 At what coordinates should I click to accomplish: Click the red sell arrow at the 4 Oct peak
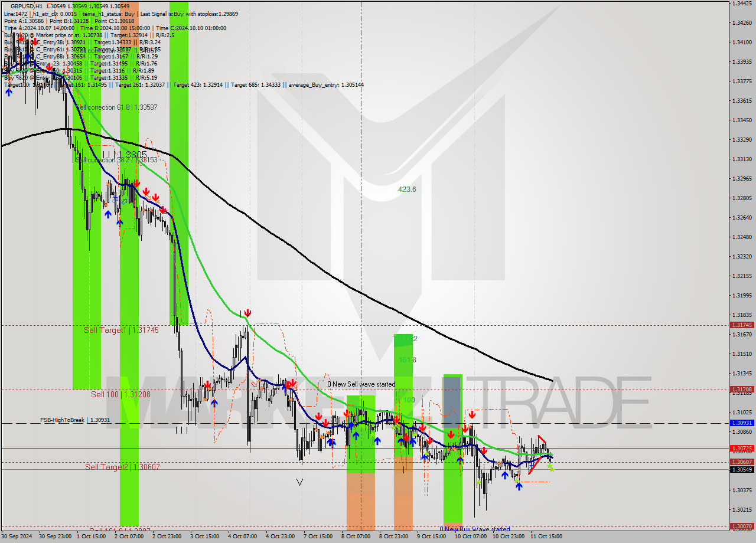coord(248,313)
